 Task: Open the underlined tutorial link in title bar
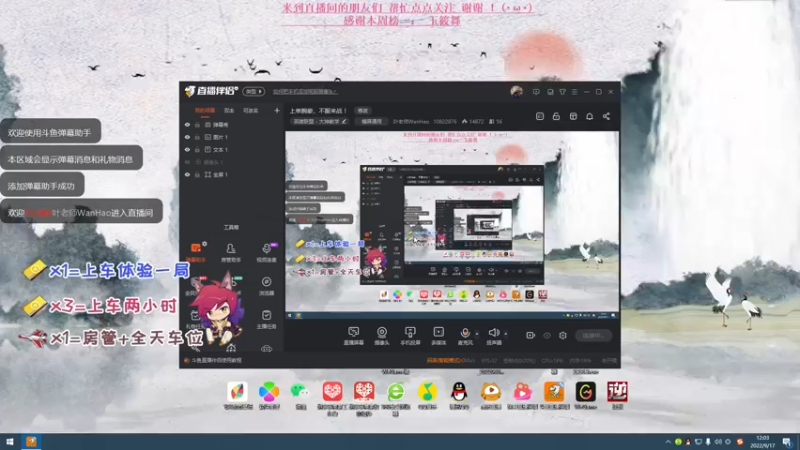coord(305,92)
